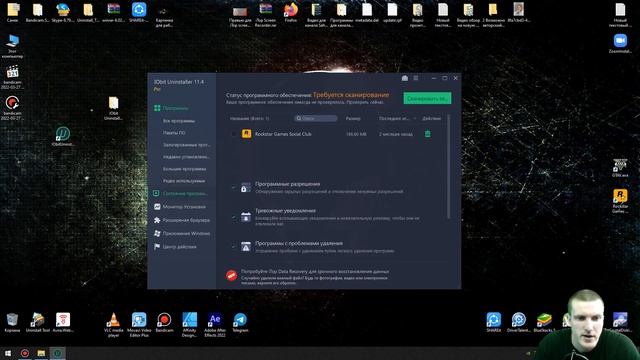Click the red NEW promo badge icon

pos(231,276)
